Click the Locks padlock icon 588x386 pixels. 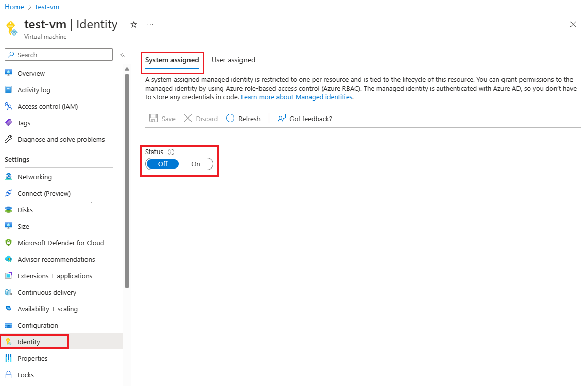(8, 375)
